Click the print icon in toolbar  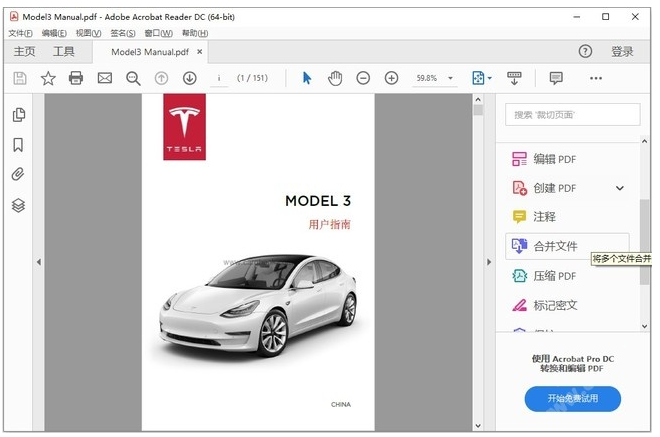[76, 78]
